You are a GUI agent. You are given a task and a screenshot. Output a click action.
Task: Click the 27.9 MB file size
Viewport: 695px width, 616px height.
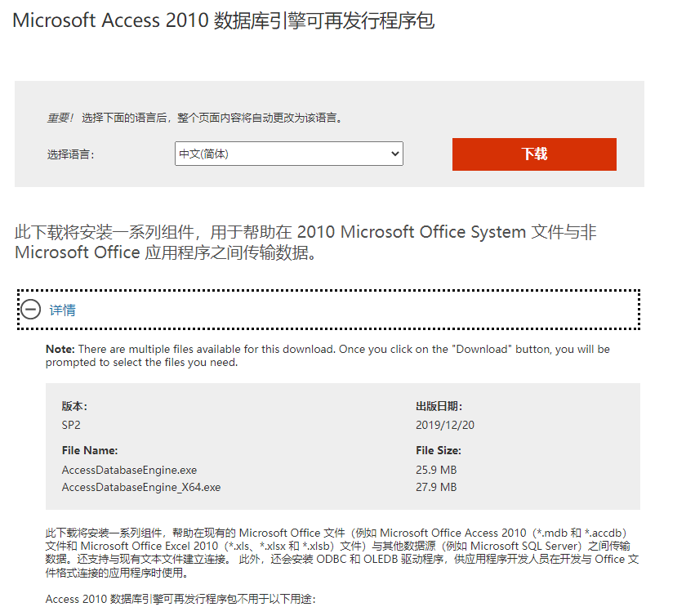(x=436, y=488)
